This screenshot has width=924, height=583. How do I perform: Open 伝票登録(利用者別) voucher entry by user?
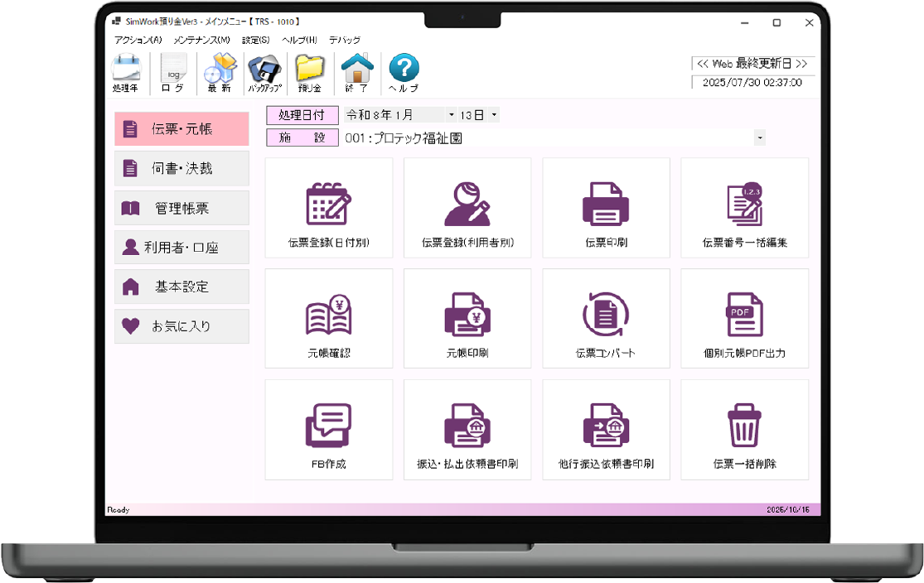click(467, 208)
